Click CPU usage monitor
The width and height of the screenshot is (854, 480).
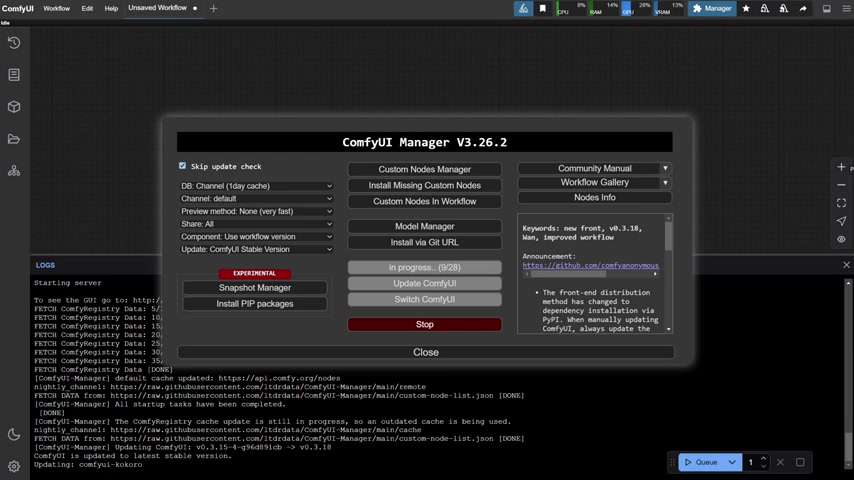pyautogui.click(x=571, y=8)
